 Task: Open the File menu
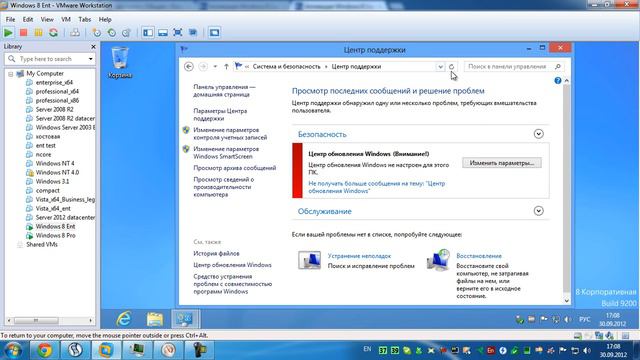[10, 19]
